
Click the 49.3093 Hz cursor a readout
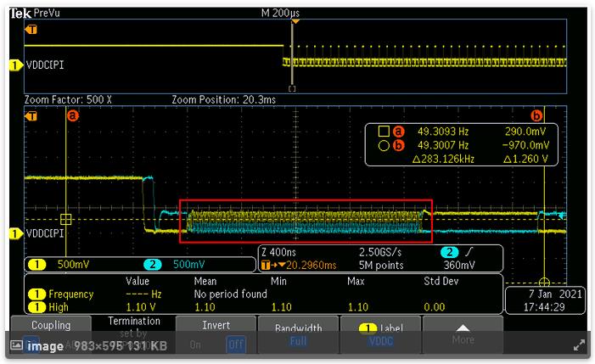(443, 132)
